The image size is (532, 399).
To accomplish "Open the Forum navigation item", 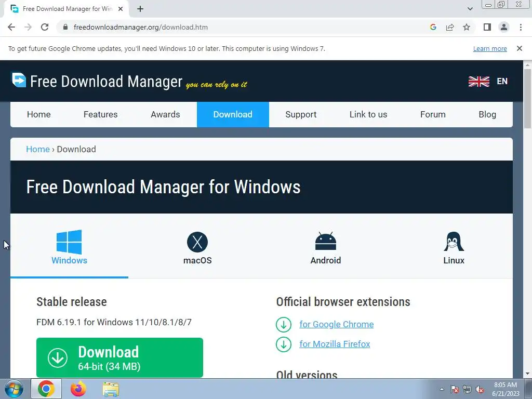I will [433, 115].
